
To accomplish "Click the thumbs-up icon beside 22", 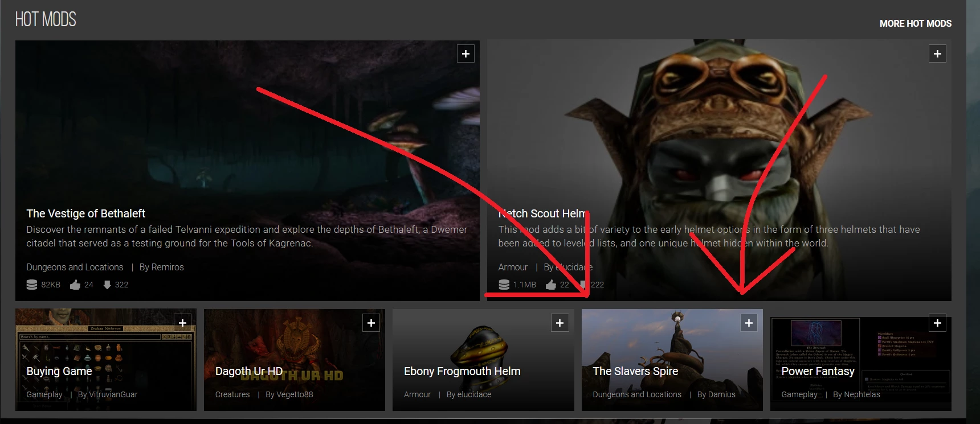I will point(550,285).
